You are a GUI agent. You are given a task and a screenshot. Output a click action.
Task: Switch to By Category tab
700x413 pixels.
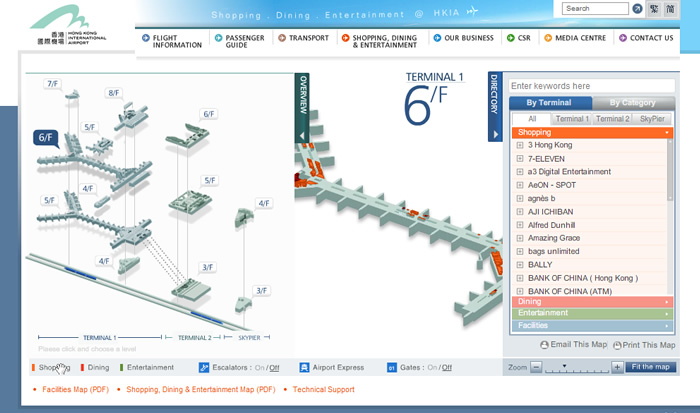point(633,103)
